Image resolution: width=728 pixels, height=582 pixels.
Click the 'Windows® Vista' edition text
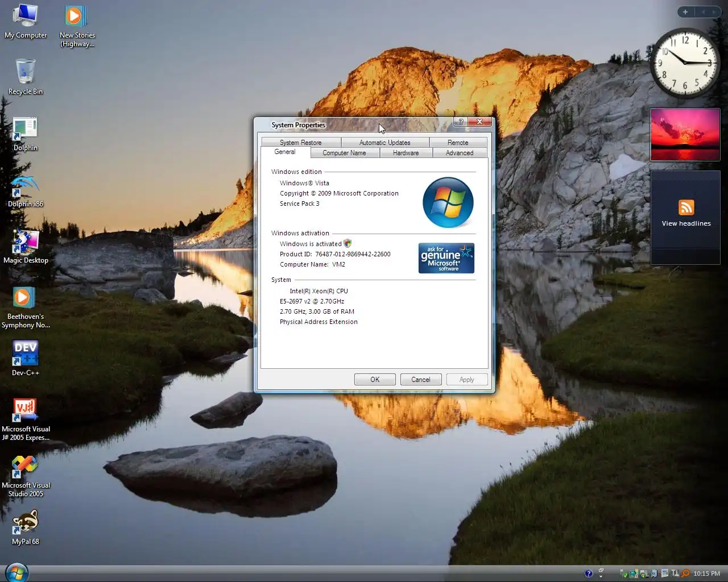click(x=304, y=183)
